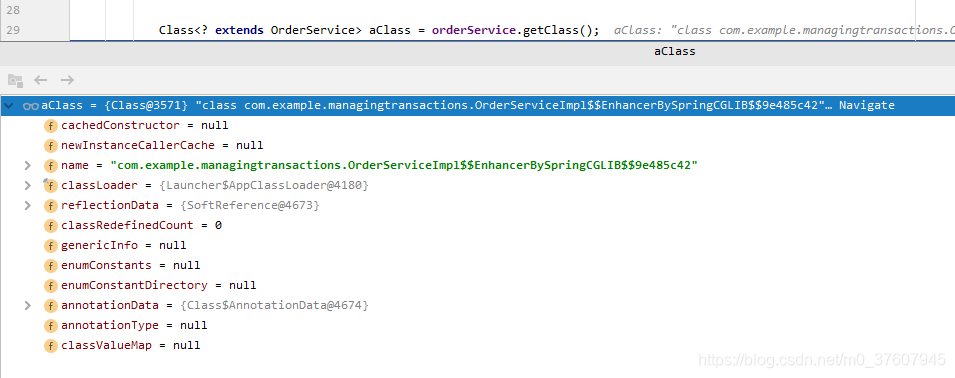This screenshot has width=955, height=378.
Task: Click the forward arrow navigation icon
Action: (x=67, y=80)
